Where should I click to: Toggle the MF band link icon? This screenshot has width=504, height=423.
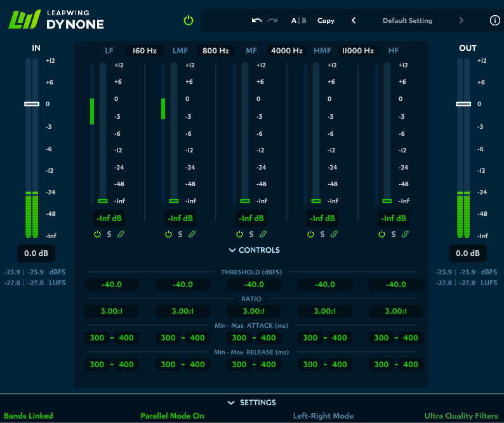263,234
